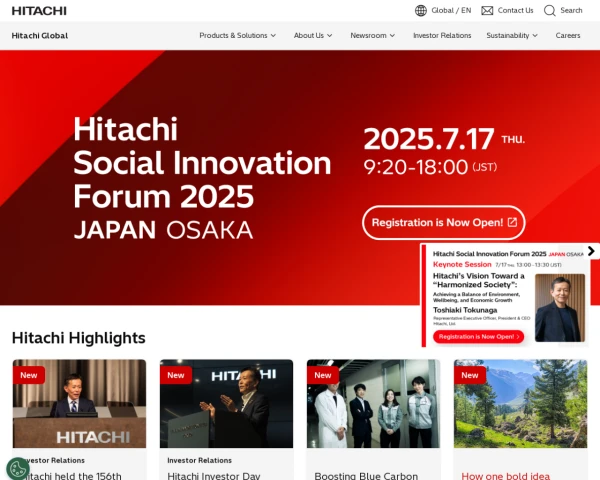Click the Hitachi Global link
The image size is (600, 480).
click(x=40, y=36)
